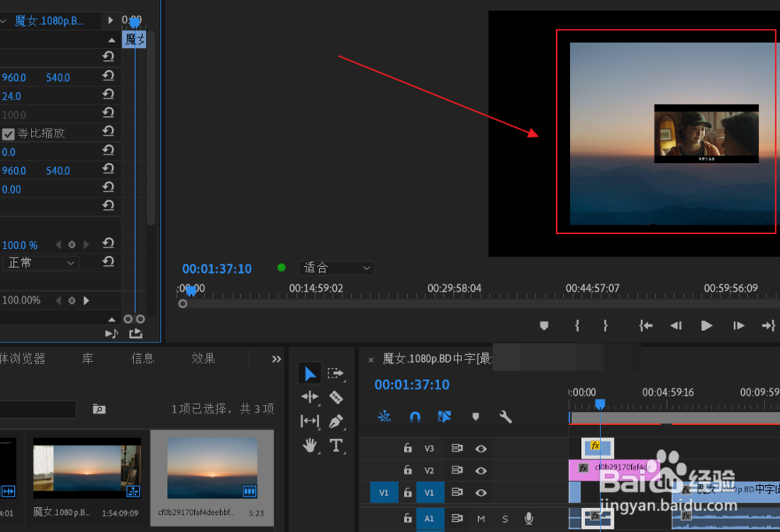
Task: Select the cf0b29170faf4deebbf image thumbnail
Action: tap(212, 468)
